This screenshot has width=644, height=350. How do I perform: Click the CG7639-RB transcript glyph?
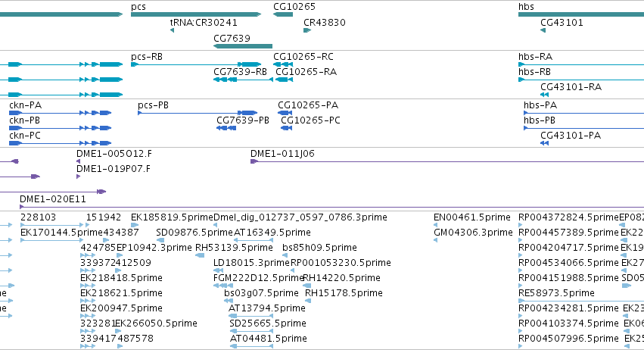coord(243,80)
